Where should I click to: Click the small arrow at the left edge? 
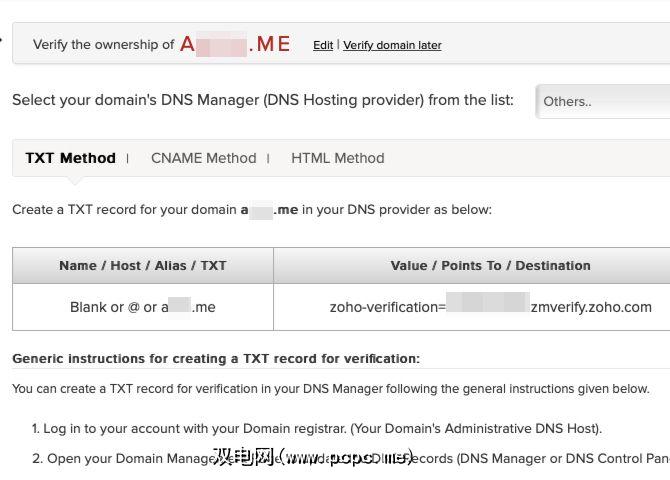(x=3, y=41)
